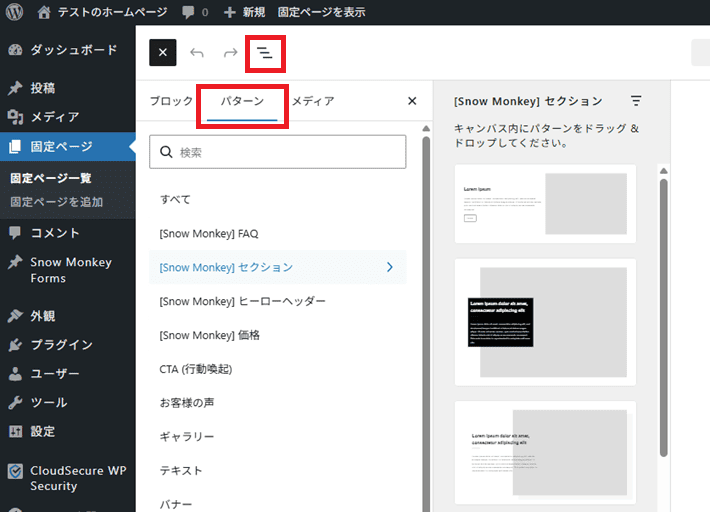Click the WordPress logo icon
This screenshot has height=512, width=710.
[14, 12]
